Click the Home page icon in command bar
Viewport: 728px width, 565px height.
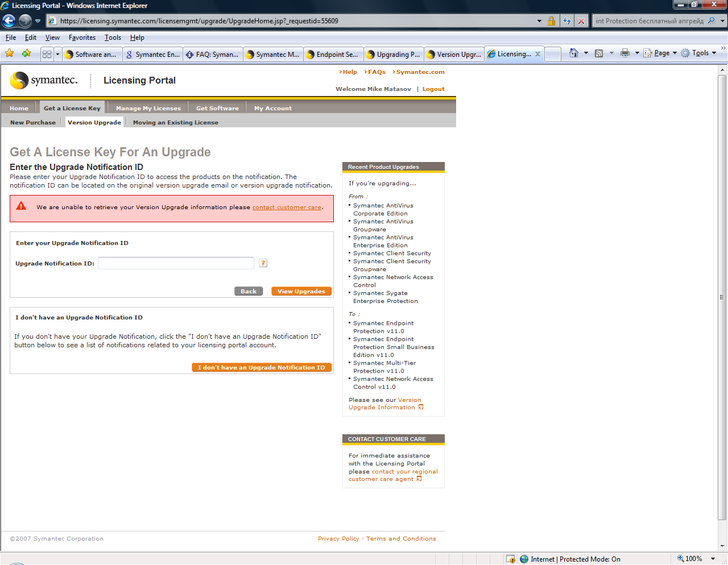(574, 53)
